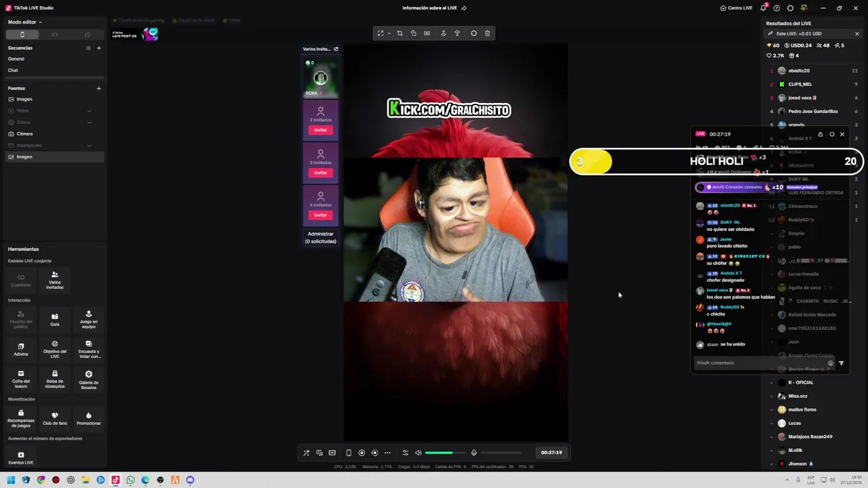
Task: Open Eventos LIVE tool
Action: click(x=21, y=457)
